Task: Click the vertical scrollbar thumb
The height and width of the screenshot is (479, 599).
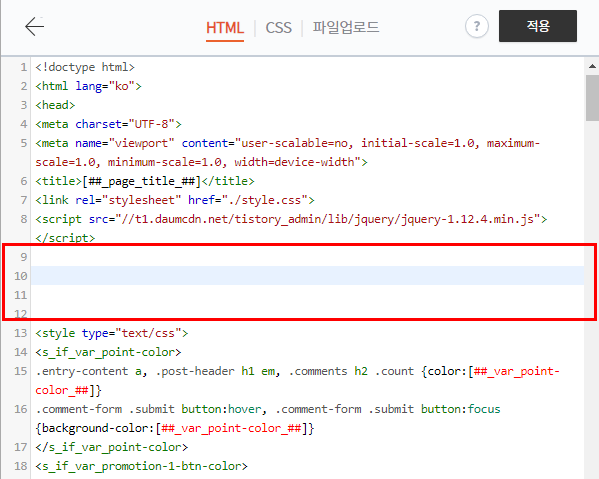Action: [x=592, y=98]
